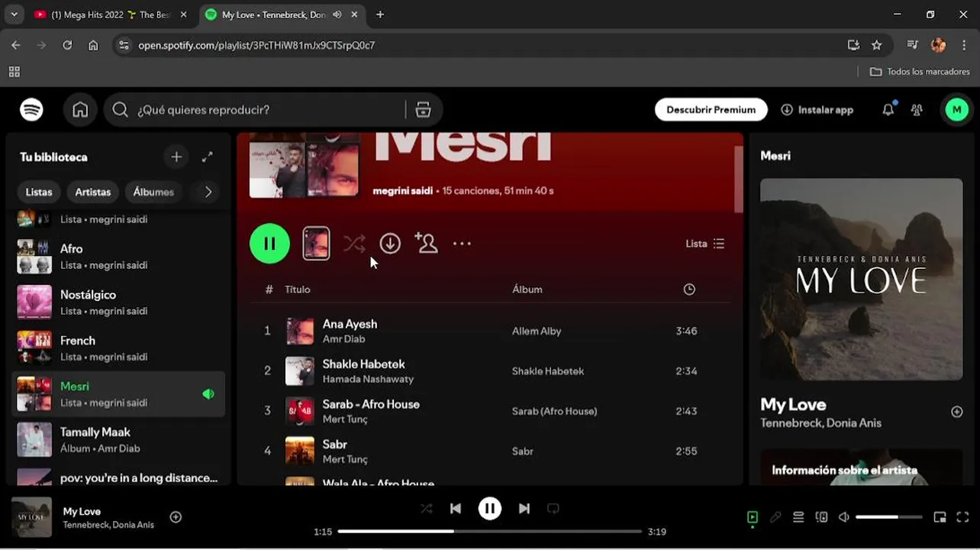Open the miniplayer
Screen dimensions: 980x550
[x=940, y=517]
